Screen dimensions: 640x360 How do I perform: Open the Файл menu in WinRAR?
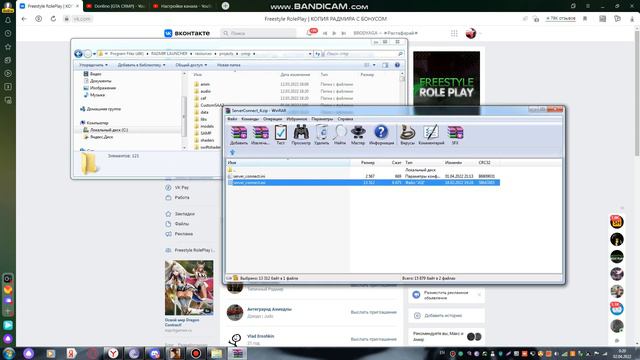point(232,119)
